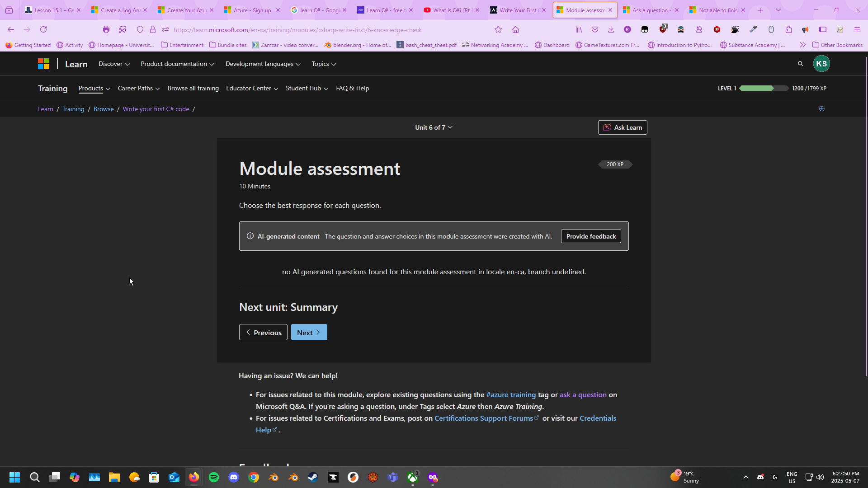Open Steam from the taskbar
Screen dimensions: 868x488
[313, 477]
